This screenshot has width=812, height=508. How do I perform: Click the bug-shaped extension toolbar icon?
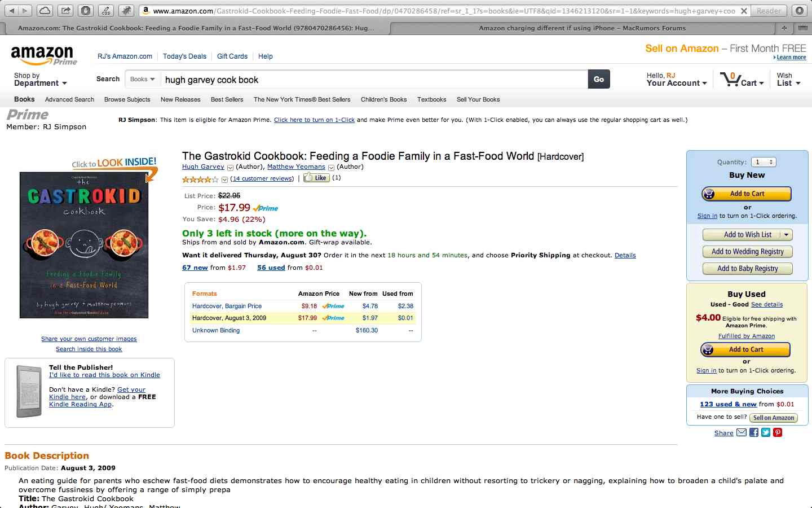click(x=126, y=10)
